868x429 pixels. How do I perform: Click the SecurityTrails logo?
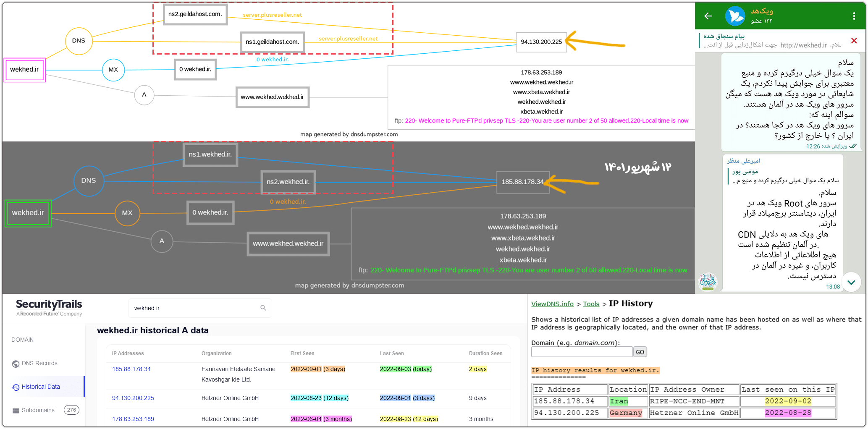tap(49, 307)
